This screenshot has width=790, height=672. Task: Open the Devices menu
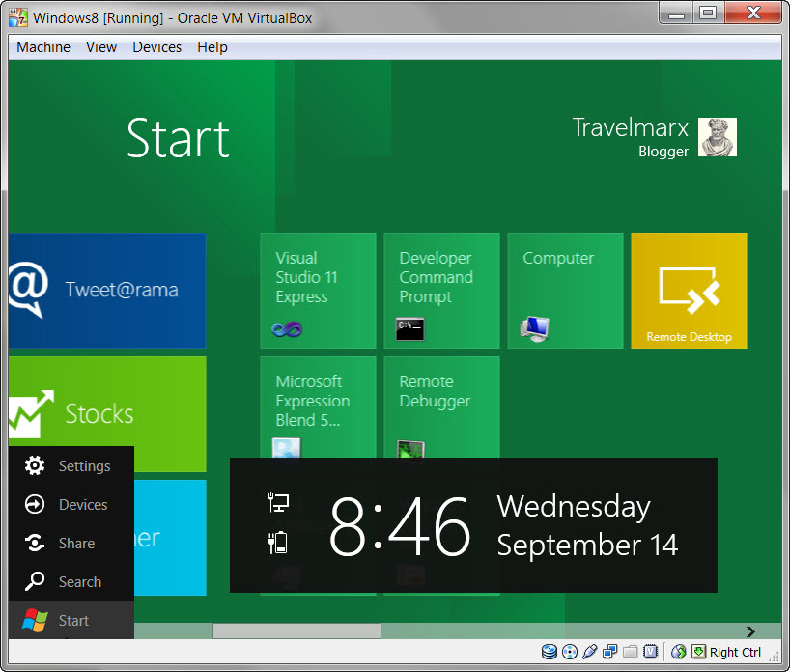[156, 46]
